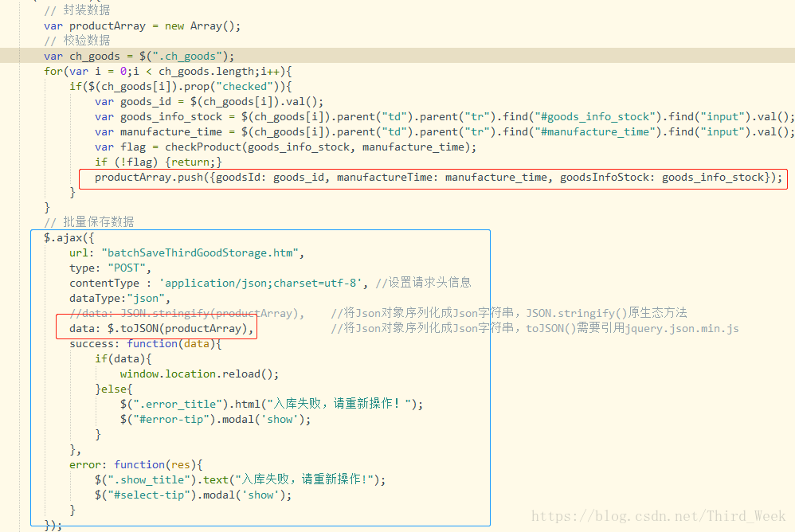Viewport: 795px width, 532px height.
Task: Click the comment '//设置请求头信息'
Action: click(x=423, y=283)
